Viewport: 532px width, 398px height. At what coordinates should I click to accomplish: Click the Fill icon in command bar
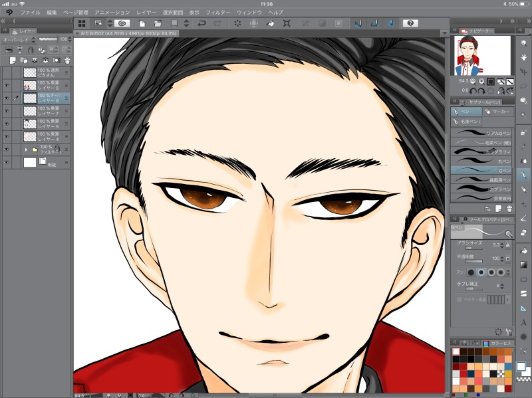(x=270, y=23)
